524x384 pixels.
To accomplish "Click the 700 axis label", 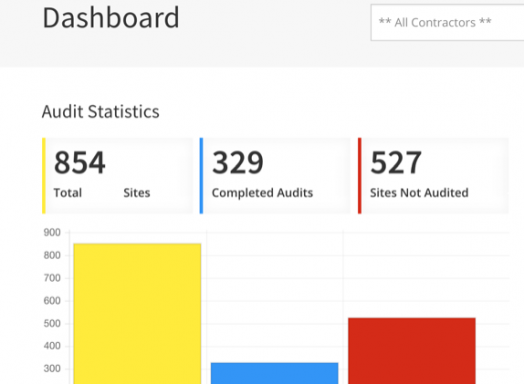I will [x=52, y=278].
